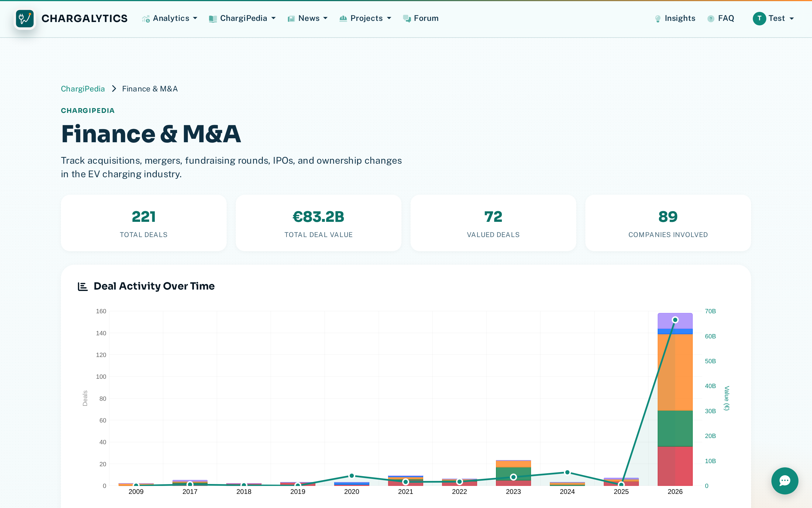Click the red segment of the 2026 bar

675,466
